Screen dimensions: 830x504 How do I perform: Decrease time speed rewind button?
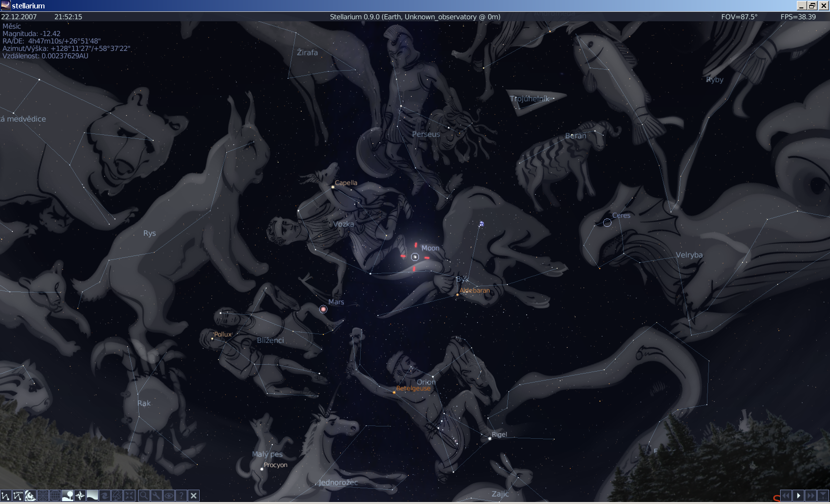[x=786, y=496]
